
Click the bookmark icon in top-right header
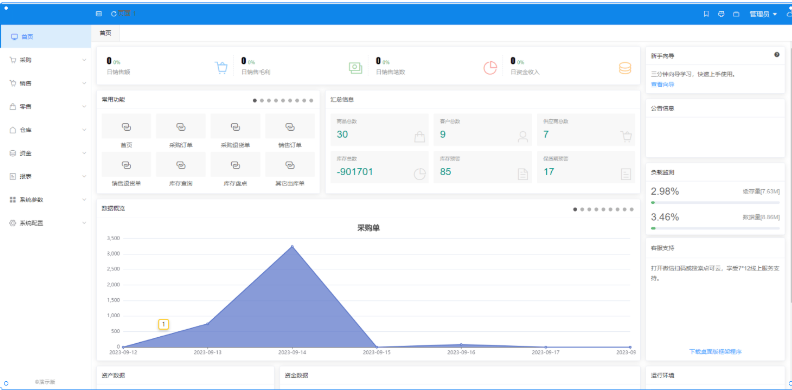[706, 14]
